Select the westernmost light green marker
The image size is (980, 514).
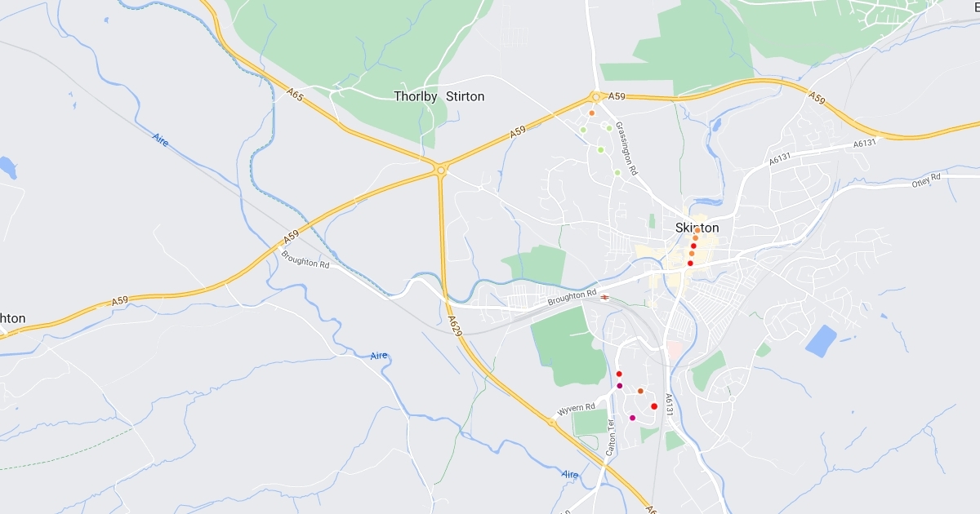[x=583, y=130]
